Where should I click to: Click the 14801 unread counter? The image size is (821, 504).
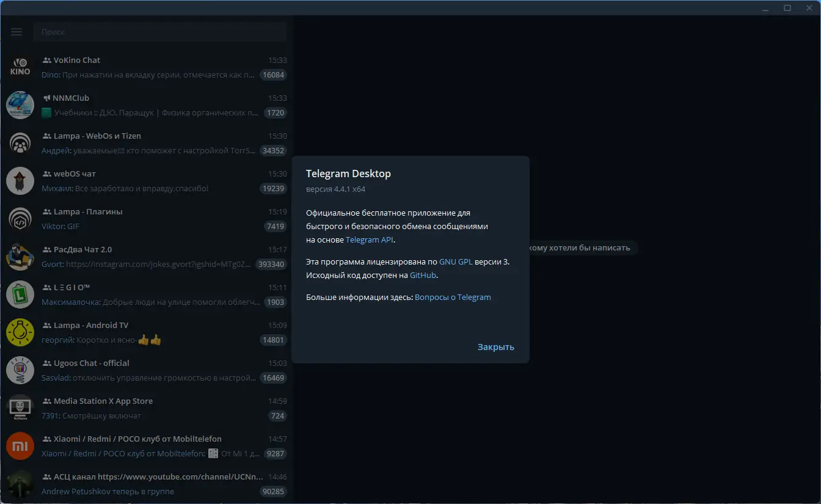pyautogui.click(x=273, y=340)
